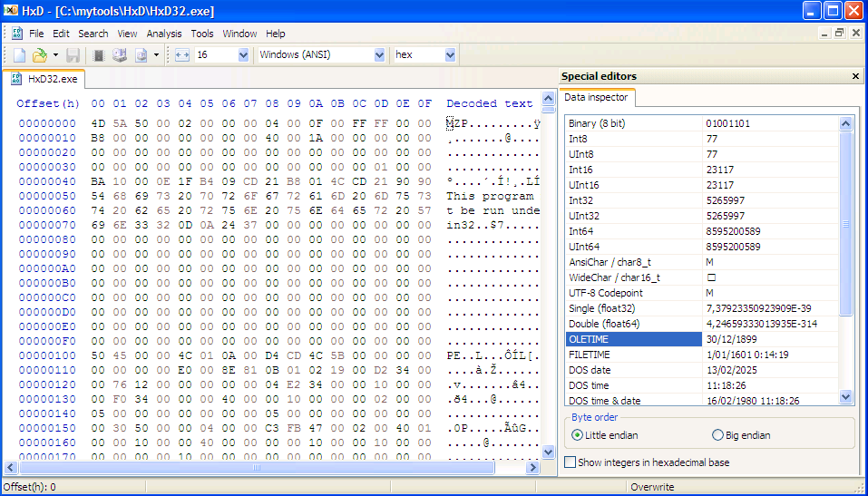Open main memory (RAM chip) icon
This screenshot has height=496, width=868.
click(99, 54)
